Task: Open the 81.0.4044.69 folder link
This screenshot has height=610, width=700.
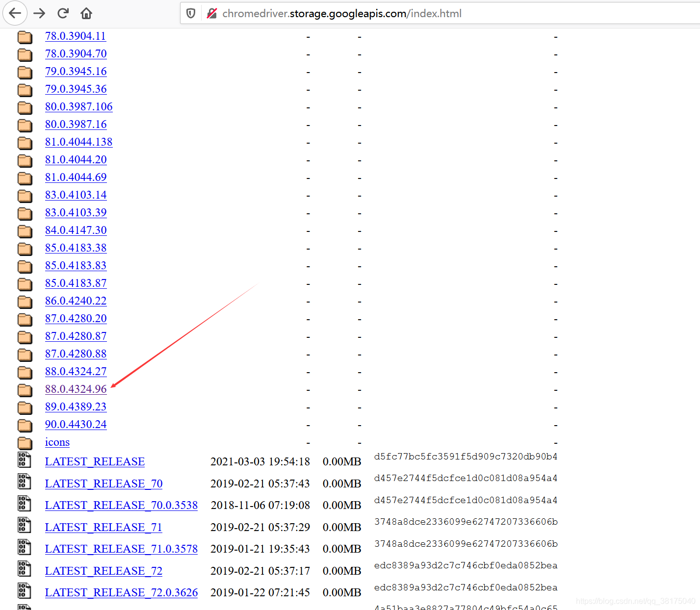Action: click(76, 178)
